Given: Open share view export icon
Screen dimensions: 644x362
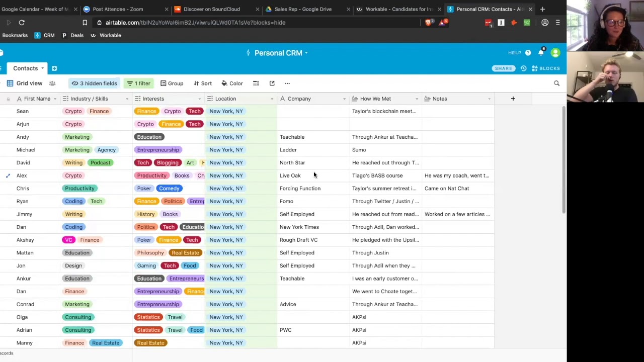Looking at the screenshot, I should pyautogui.click(x=272, y=83).
